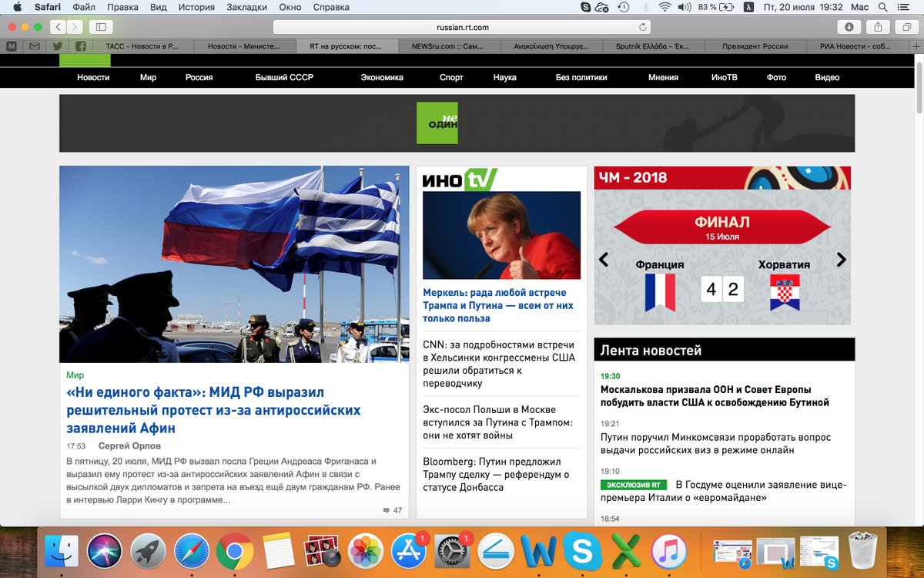
Task: Open the pinned Facebook tab
Action: (81, 46)
